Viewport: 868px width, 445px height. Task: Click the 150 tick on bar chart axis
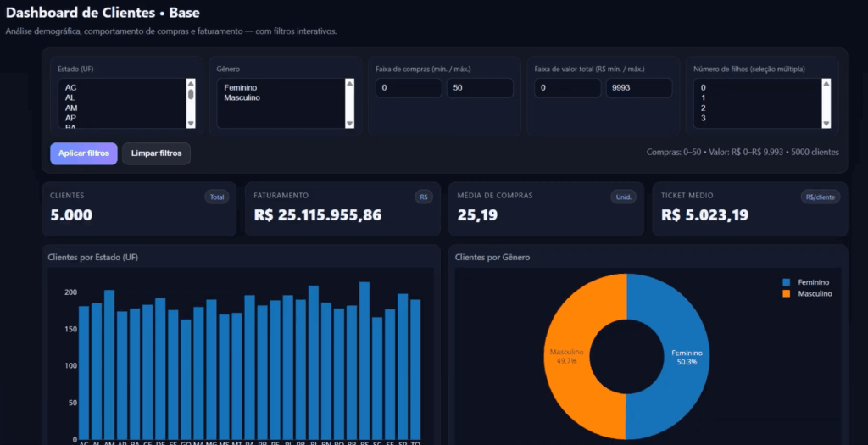coord(71,329)
